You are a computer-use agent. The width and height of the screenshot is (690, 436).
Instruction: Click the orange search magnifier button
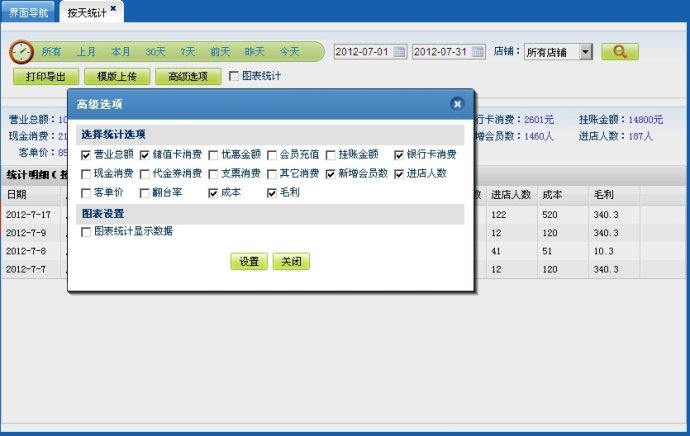pos(620,51)
